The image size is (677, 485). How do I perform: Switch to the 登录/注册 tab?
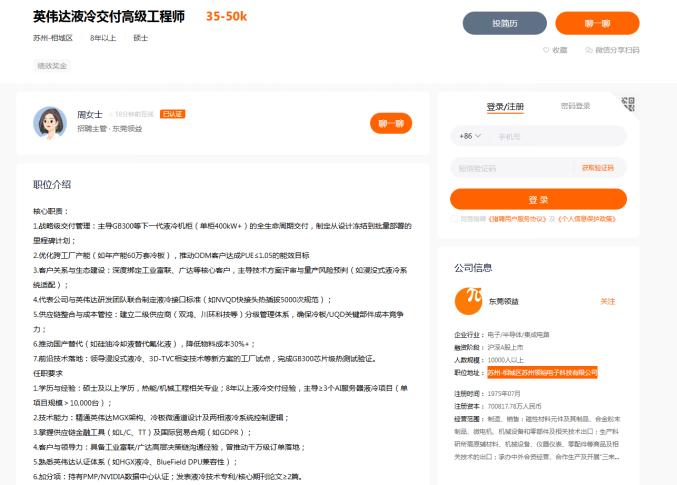click(x=504, y=106)
